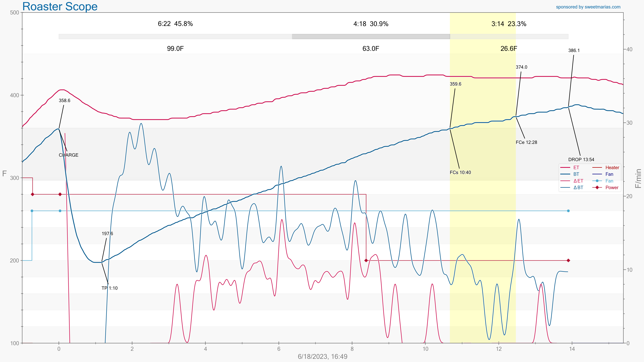Select the CHARGE event annotation

[69, 155]
